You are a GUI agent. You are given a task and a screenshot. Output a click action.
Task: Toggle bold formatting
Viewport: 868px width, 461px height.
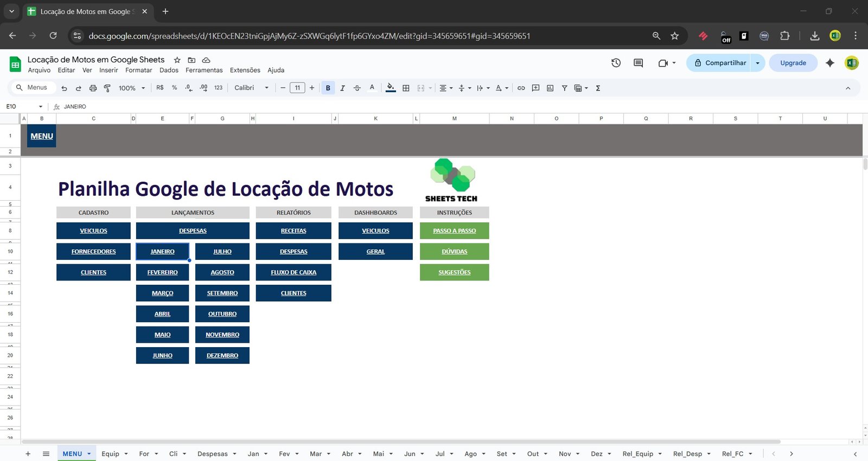(328, 88)
